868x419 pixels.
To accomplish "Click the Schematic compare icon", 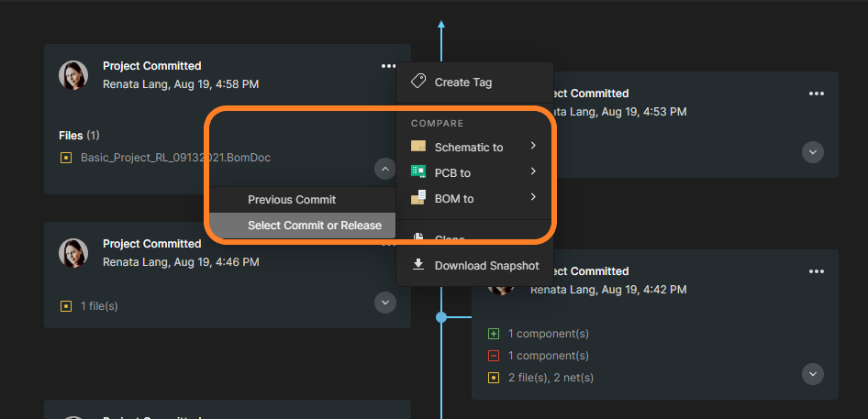I will tap(418, 147).
